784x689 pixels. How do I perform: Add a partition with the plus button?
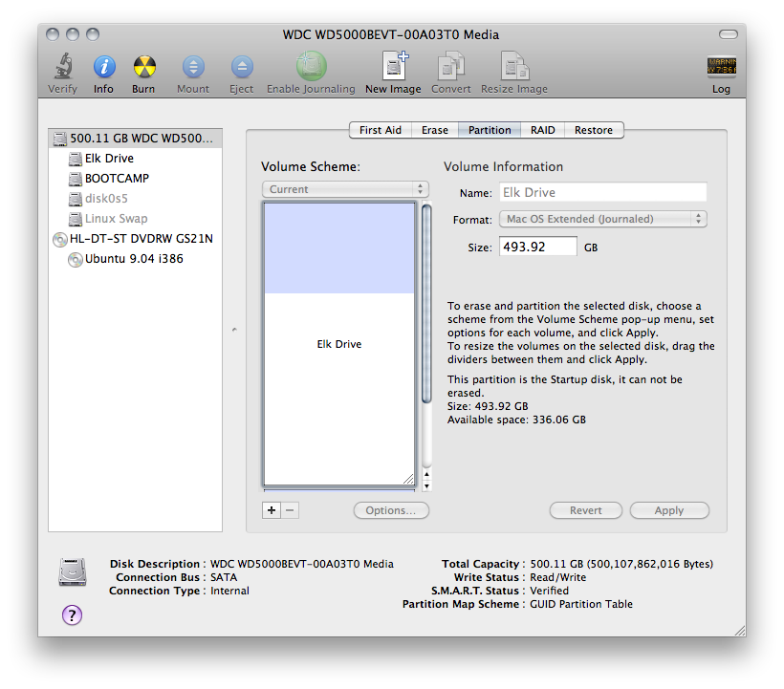[271, 510]
